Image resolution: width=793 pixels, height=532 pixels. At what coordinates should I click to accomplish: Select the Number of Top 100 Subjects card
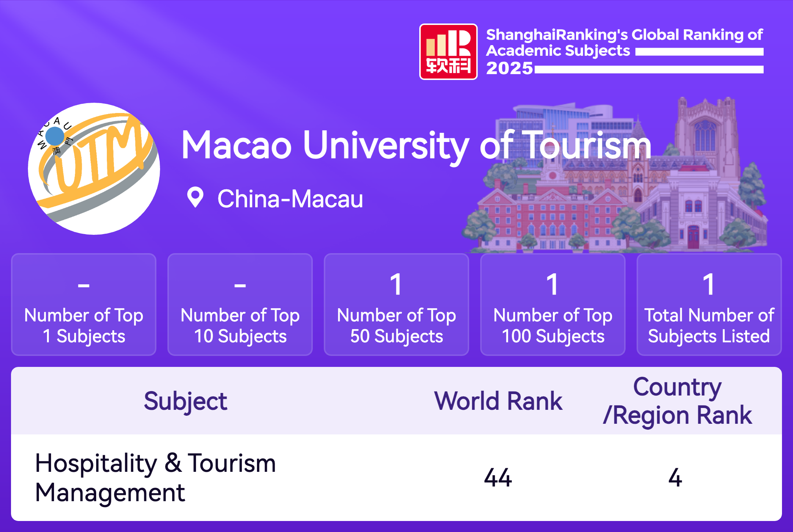click(x=553, y=305)
